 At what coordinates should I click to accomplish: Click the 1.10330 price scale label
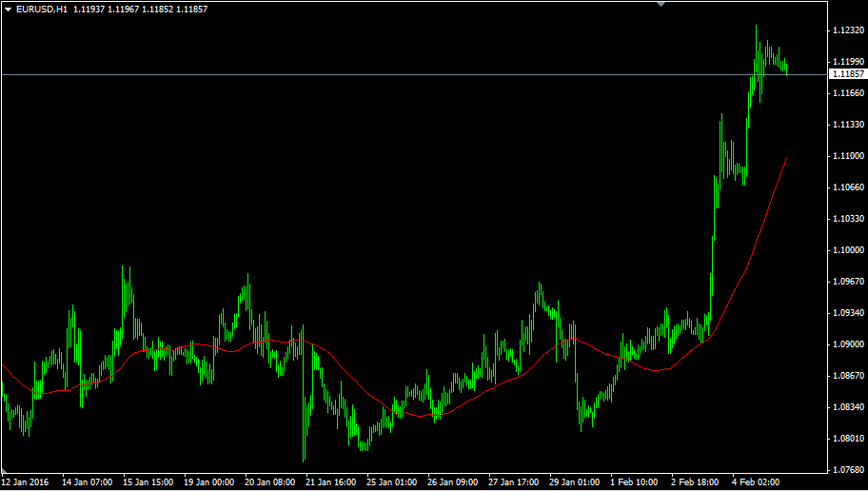click(x=848, y=219)
